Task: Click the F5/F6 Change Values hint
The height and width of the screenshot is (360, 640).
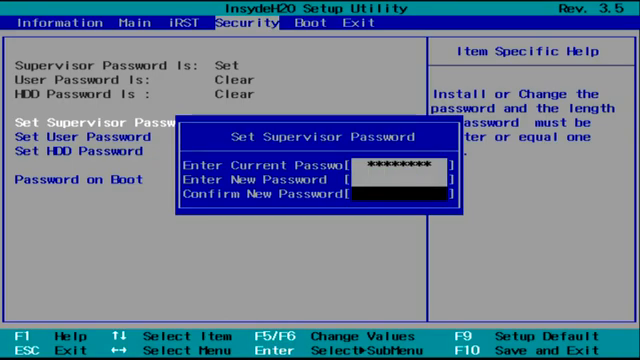Action: click(335, 336)
